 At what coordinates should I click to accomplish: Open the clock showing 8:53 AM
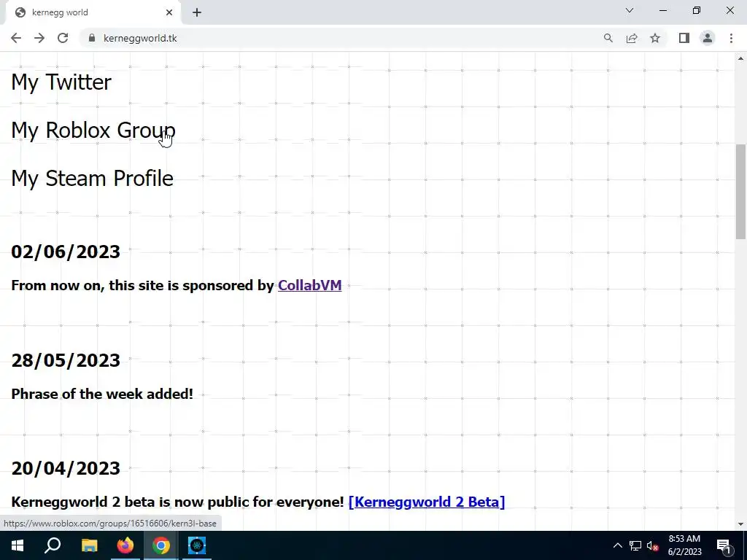coord(684,545)
